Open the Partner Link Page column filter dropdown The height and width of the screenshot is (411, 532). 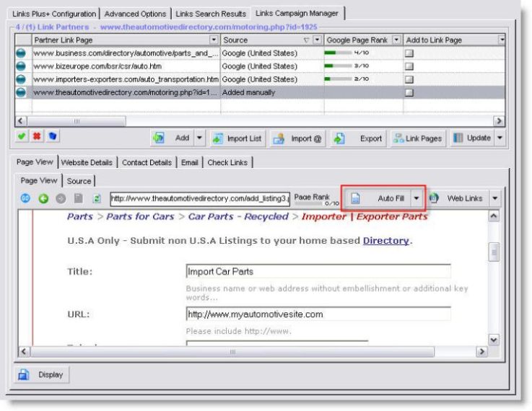[214, 40]
